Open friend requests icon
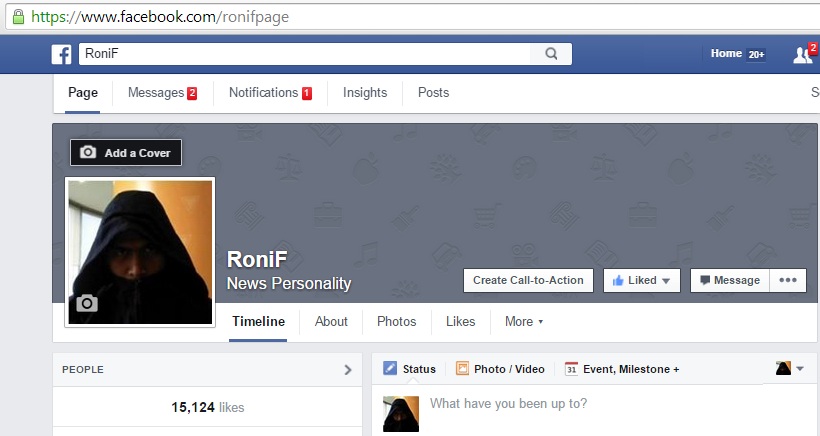The height and width of the screenshot is (436, 820). click(804, 54)
